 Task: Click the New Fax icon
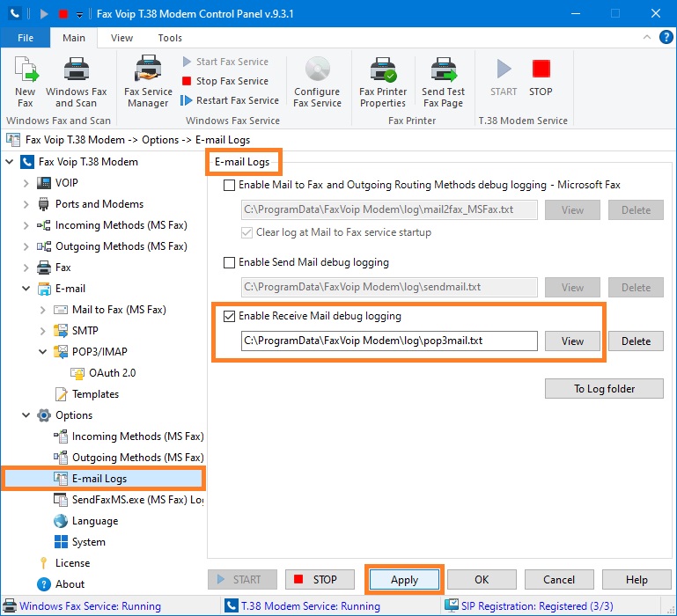[26, 82]
